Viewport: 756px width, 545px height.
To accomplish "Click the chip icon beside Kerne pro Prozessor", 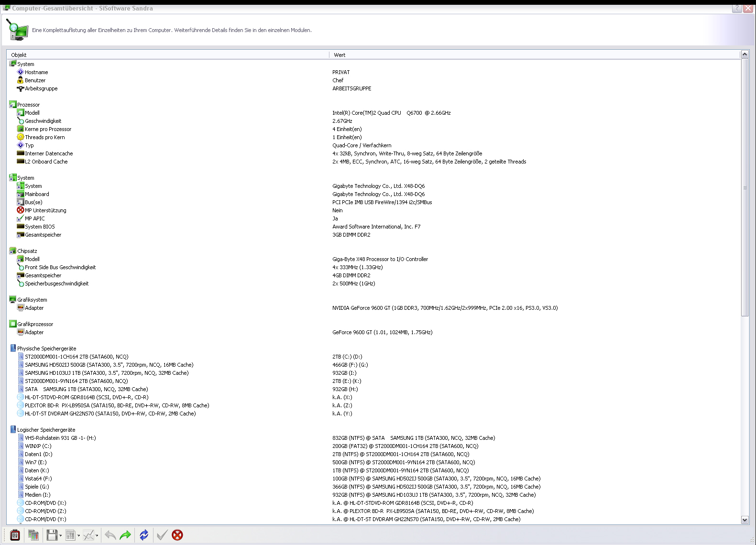I will pyautogui.click(x=21, y=129).
